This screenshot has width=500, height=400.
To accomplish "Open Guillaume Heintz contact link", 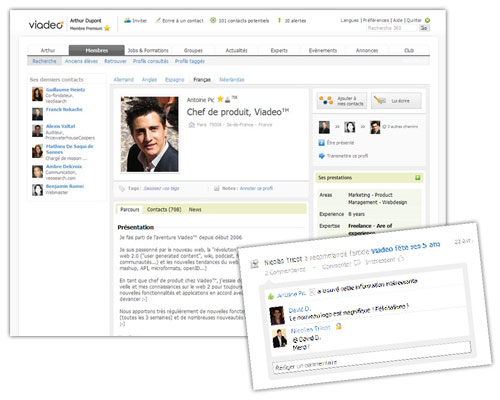I will (x=65, y=90).
